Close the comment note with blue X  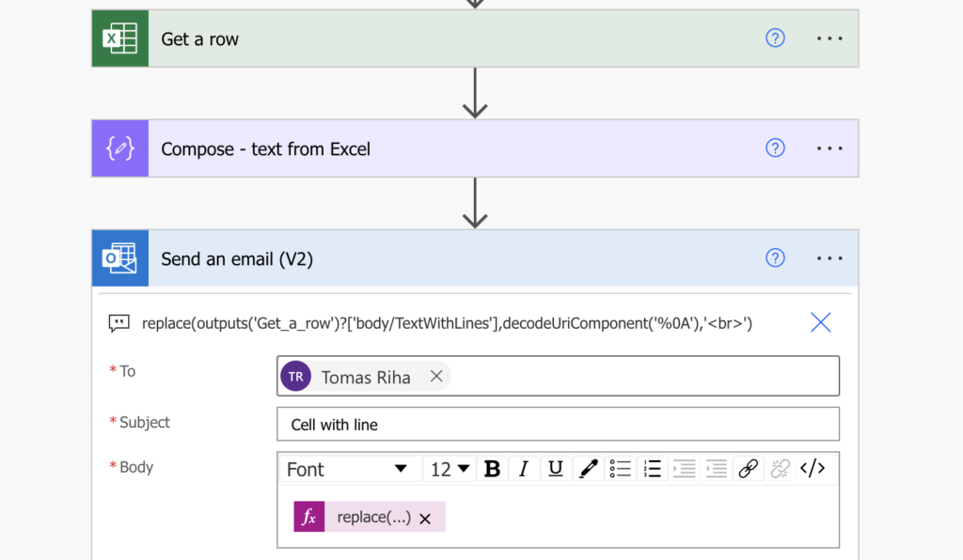820,322
